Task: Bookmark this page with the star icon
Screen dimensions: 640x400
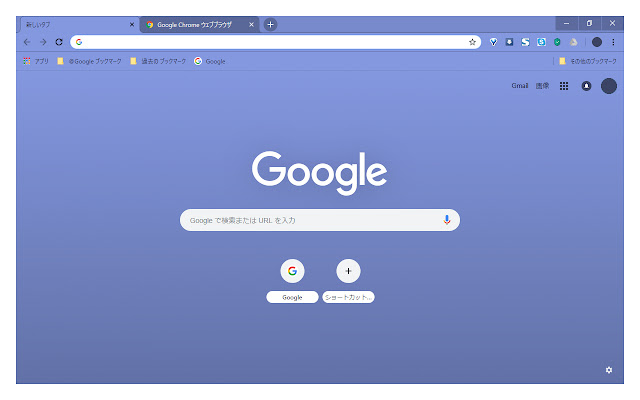Action: point(472,42)
